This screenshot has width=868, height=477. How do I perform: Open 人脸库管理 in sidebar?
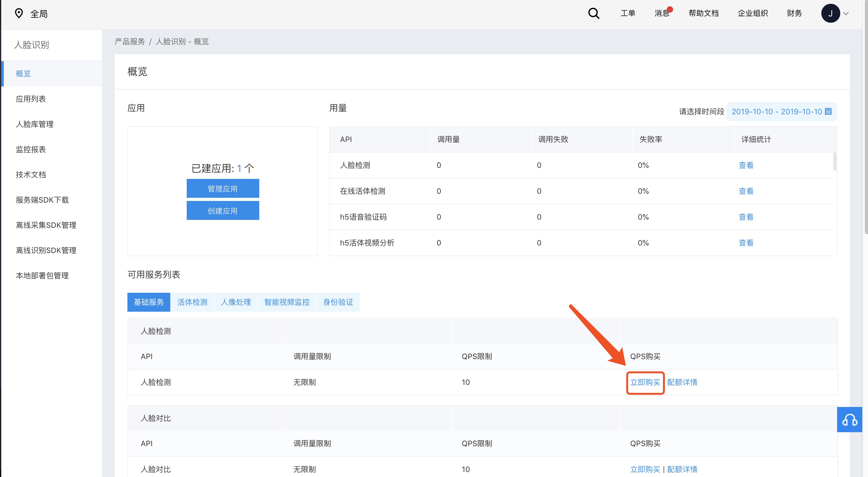[35, 124]
